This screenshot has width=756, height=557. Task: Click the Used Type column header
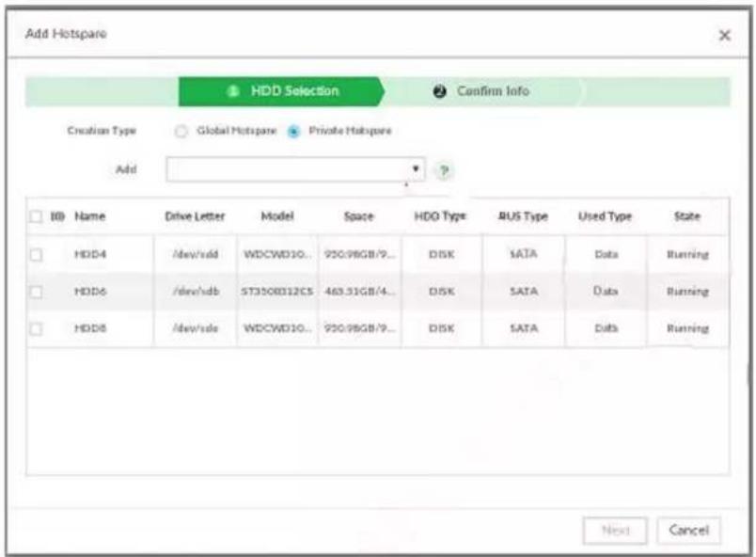(x=606, y=216)
